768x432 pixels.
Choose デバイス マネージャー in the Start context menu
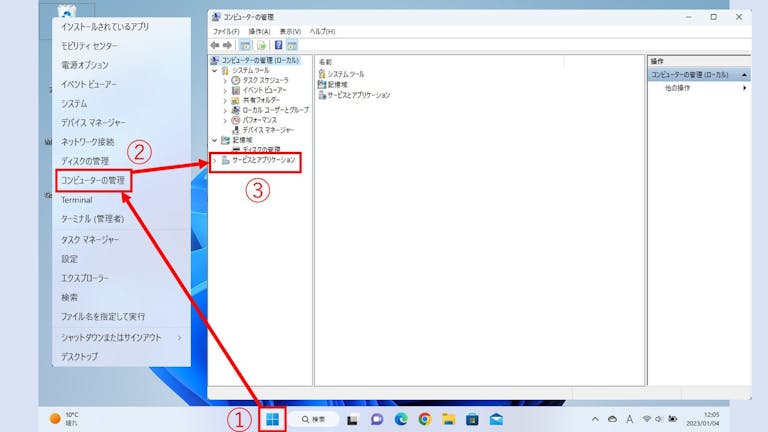point(93,122)
